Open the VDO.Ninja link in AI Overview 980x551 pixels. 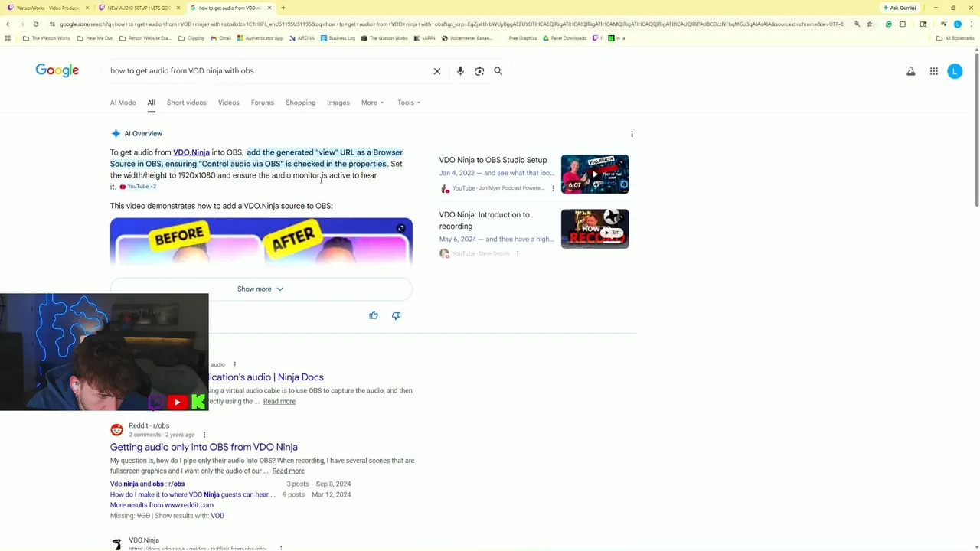click(191, 152)
